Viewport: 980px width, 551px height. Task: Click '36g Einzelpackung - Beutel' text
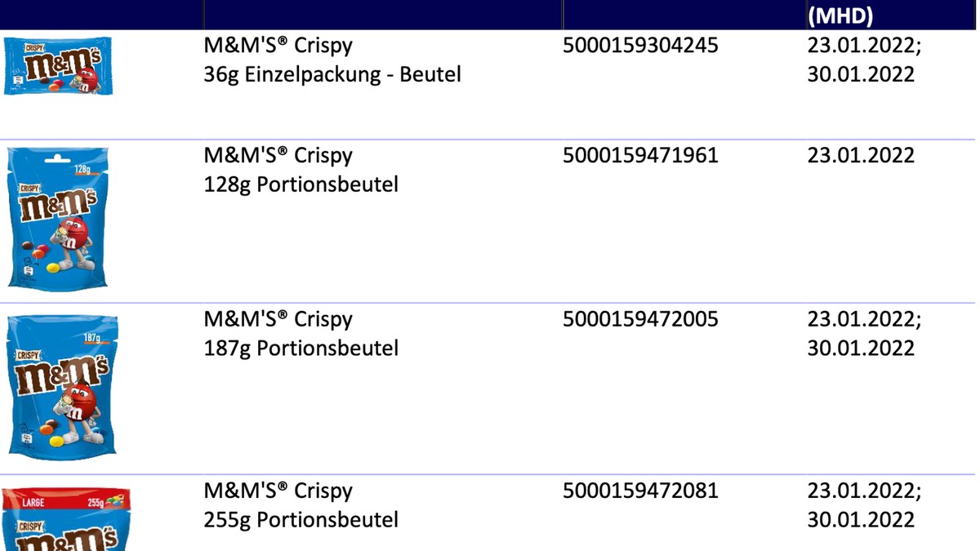pos(332,74)
